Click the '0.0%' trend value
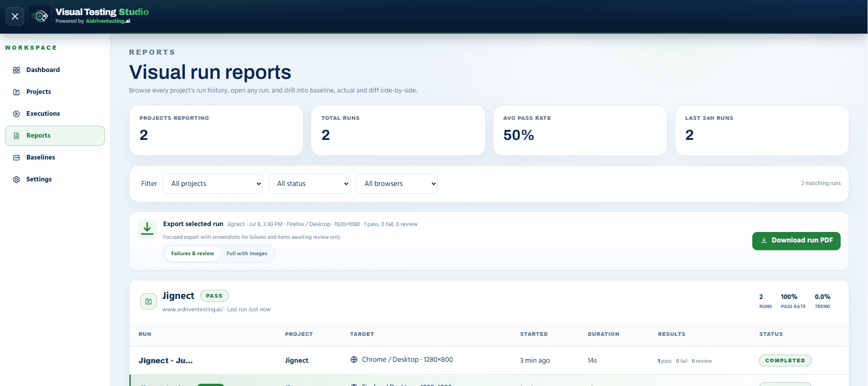The image size is (868, 386). click(822, 297)
